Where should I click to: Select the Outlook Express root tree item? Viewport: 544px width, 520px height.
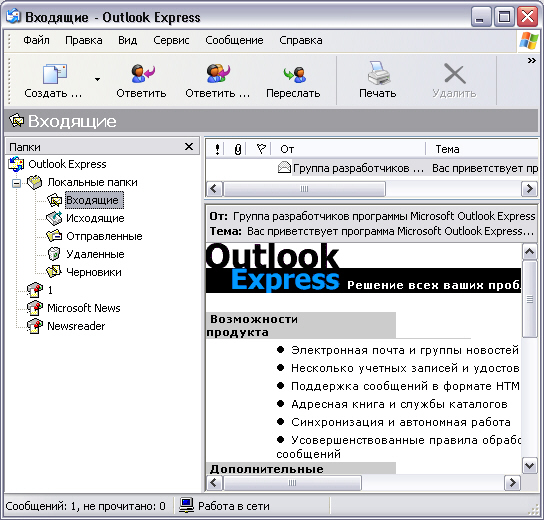tap(67, 164)
